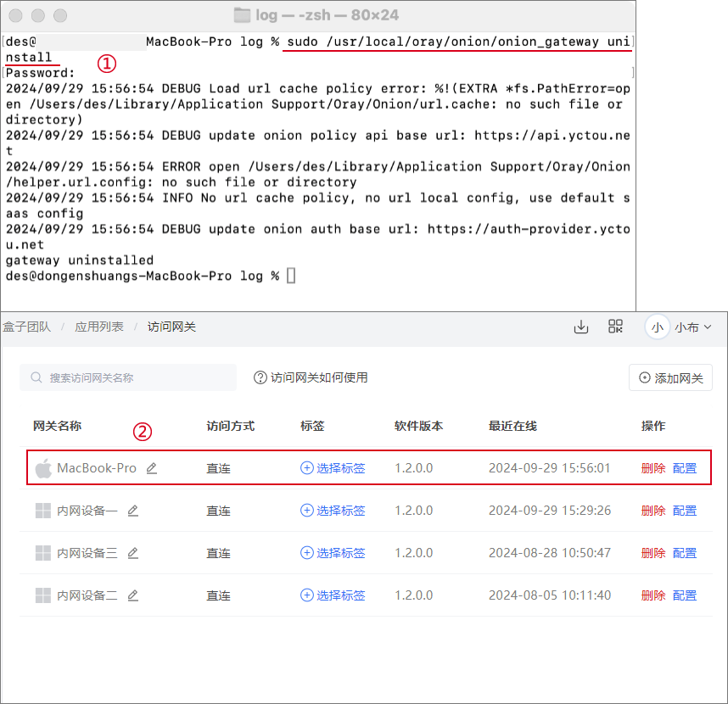
Task: Choose 选择标签 for 内网设备三 row
Action: click(x=333, y=553)
